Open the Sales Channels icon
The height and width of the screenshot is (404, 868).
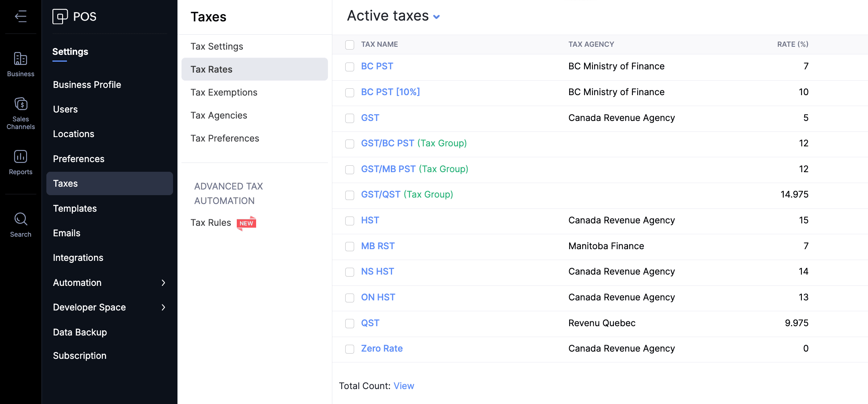21,104
